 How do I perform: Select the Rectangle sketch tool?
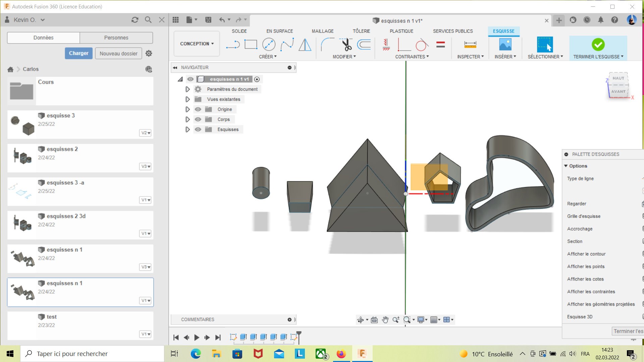[251, 44]
